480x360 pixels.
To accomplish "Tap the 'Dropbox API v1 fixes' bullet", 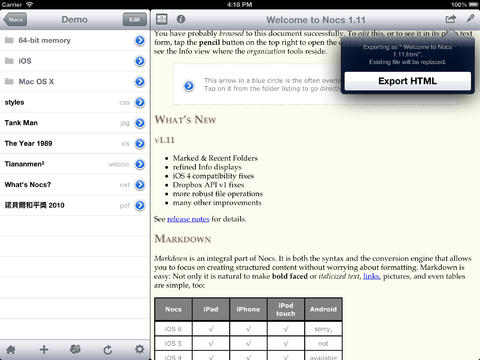I will pos(208,185).
